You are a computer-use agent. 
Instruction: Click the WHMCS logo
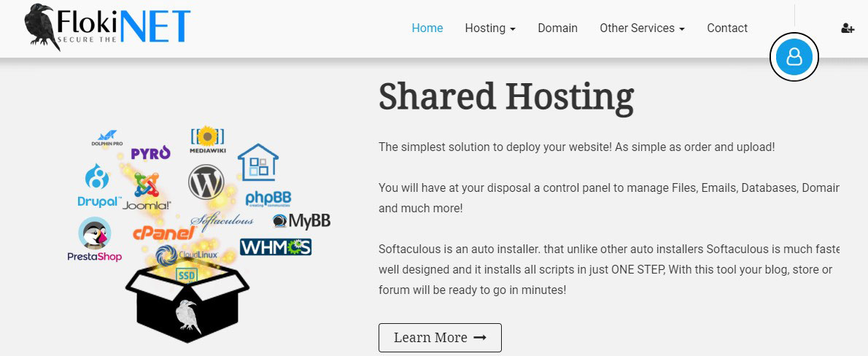click(x=276, y=247)
